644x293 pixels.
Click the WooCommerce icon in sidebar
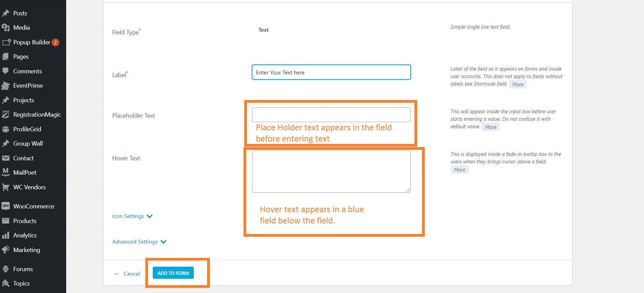pyautogui.click(x=5, y=206)
